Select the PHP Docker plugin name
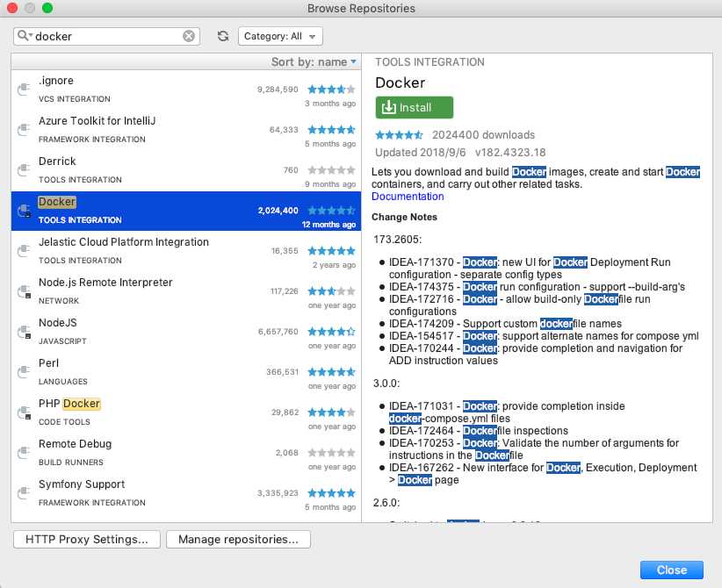The width and height of the screenshot is (722, 588). tap(69, 404)
